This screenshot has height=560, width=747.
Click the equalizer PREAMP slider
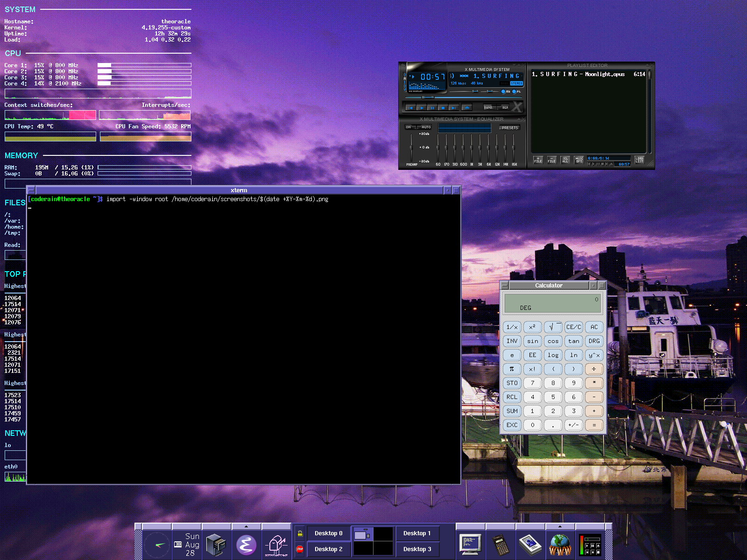(x=411, y=147)
